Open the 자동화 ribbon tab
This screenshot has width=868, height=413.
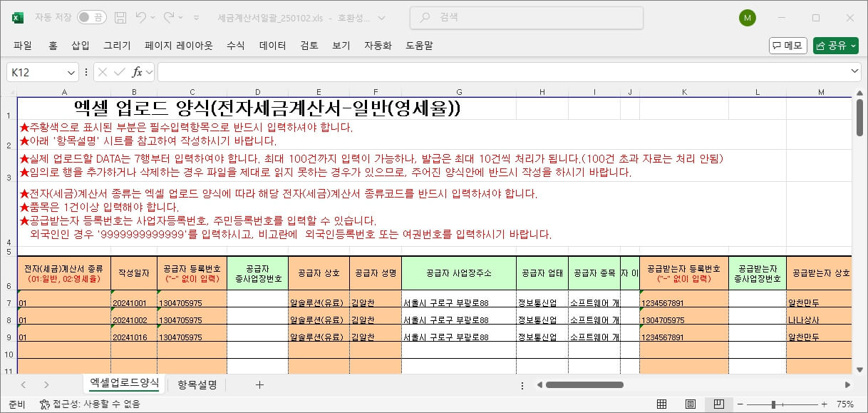[x=378, y=45]
